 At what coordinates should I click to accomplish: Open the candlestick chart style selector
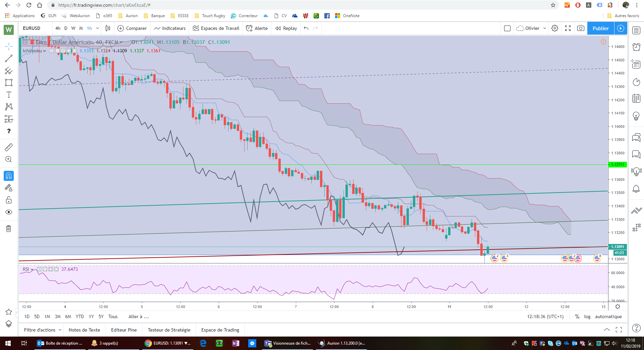(108, 28)
